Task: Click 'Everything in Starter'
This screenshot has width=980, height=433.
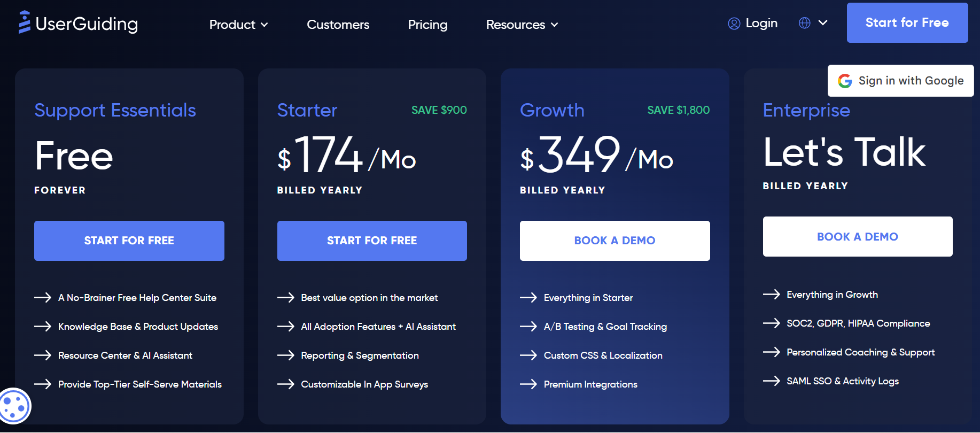Action: point(588,298)
